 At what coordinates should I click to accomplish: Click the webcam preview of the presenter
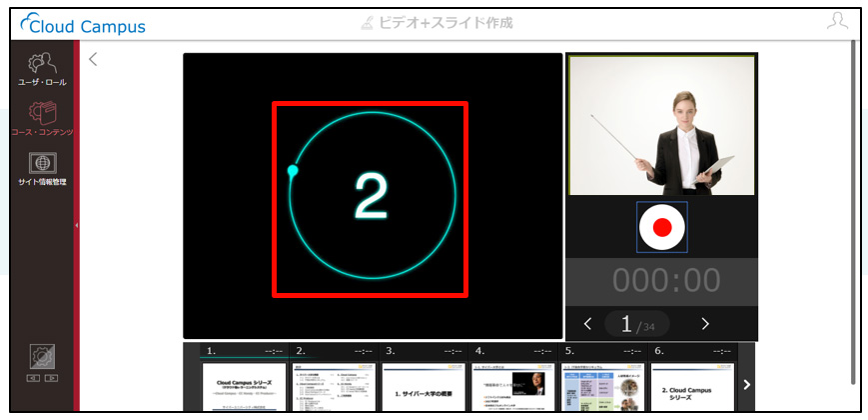pyautogui.click(x=661, y=125)
